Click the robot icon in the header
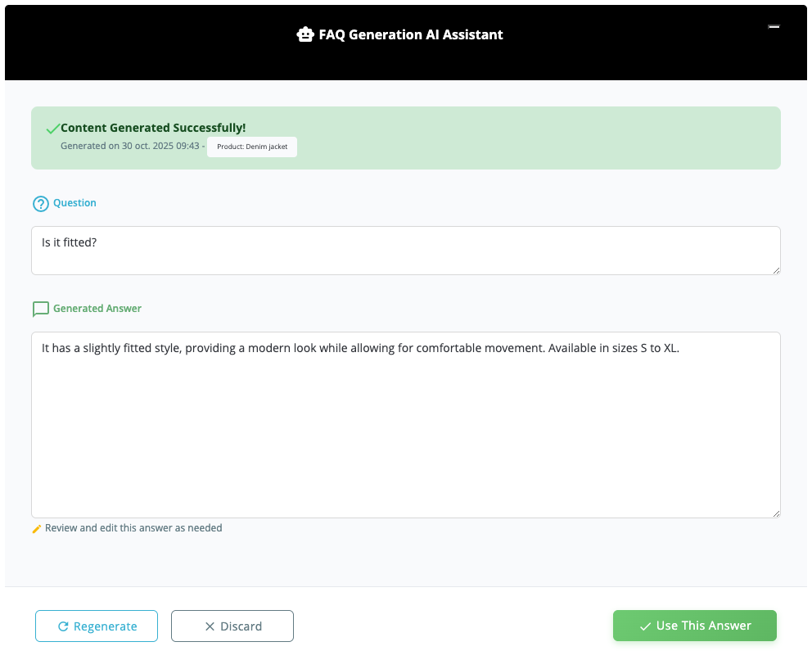Viewport: 812px width, 660px height. (305, 34)
